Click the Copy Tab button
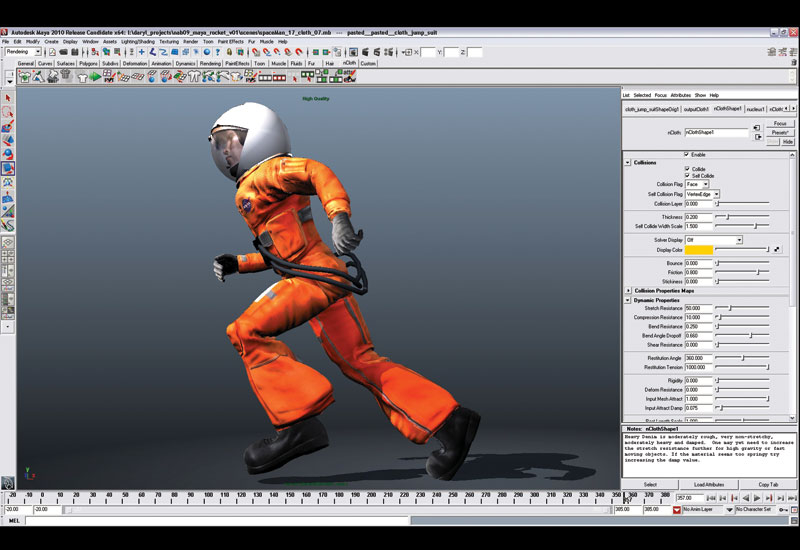This screenshot has height=550, width=800. 768,484
